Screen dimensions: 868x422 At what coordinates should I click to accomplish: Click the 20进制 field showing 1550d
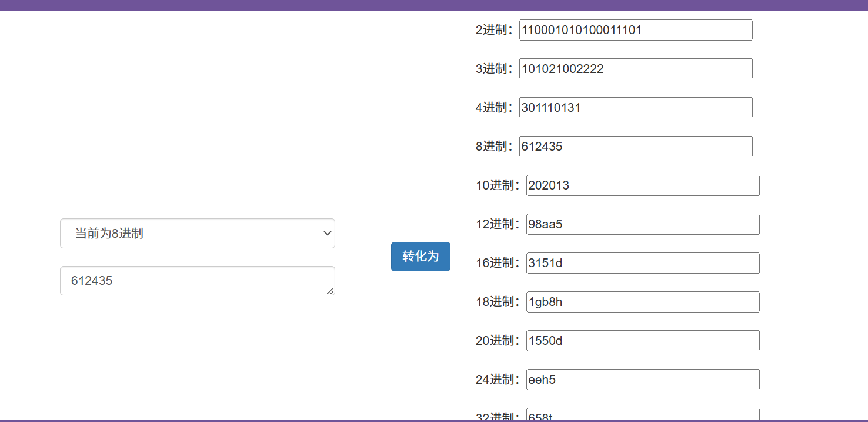coord(642,341)
